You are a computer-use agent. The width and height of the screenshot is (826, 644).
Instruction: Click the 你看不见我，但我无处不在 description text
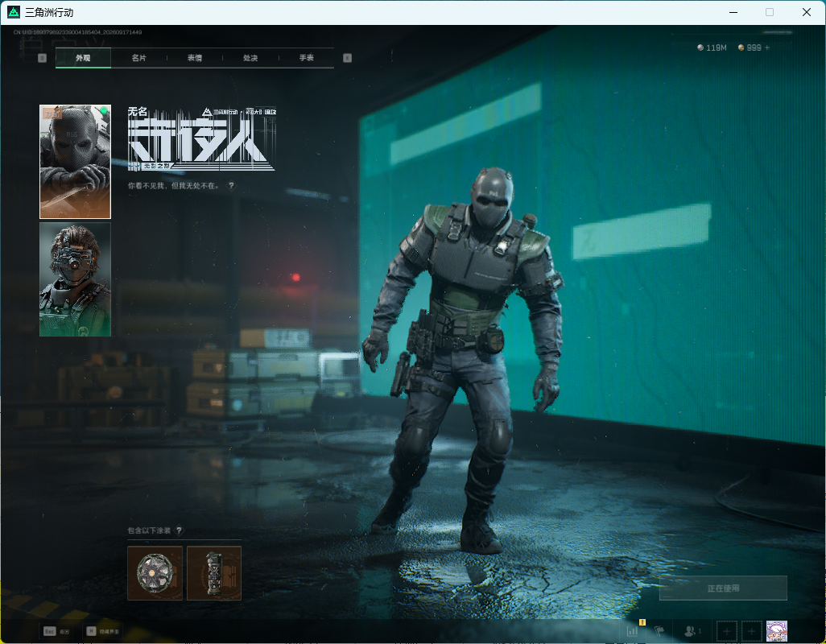coord(174,185)
